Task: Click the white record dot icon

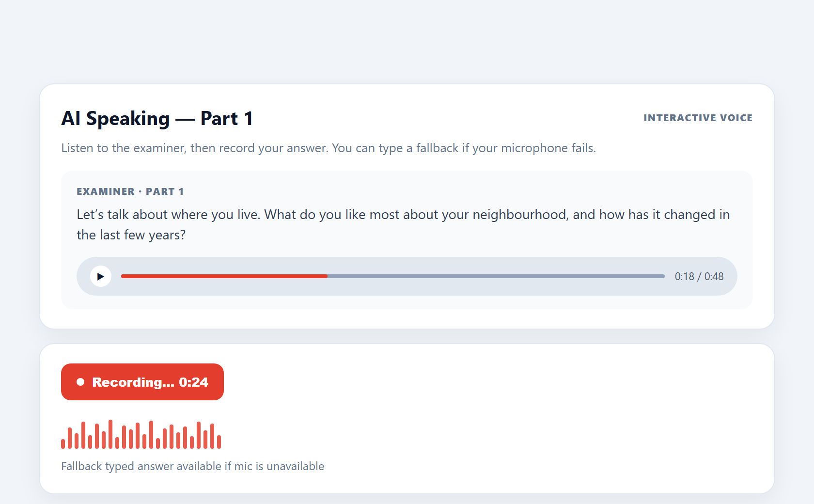Action: [80, 382]
